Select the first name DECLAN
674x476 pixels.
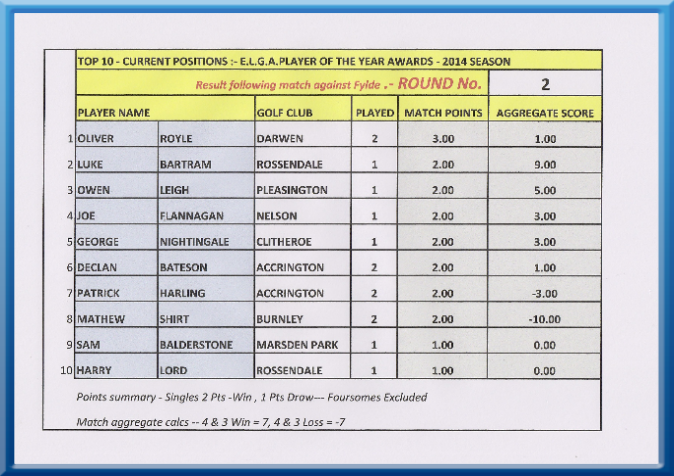click(97, 267)
